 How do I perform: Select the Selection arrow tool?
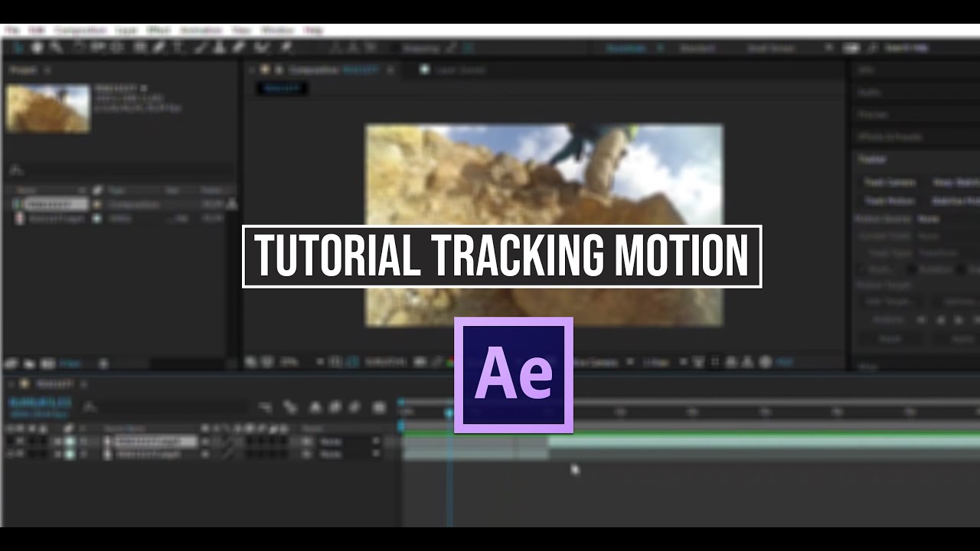pyautogui.click(x=19, y=47)
